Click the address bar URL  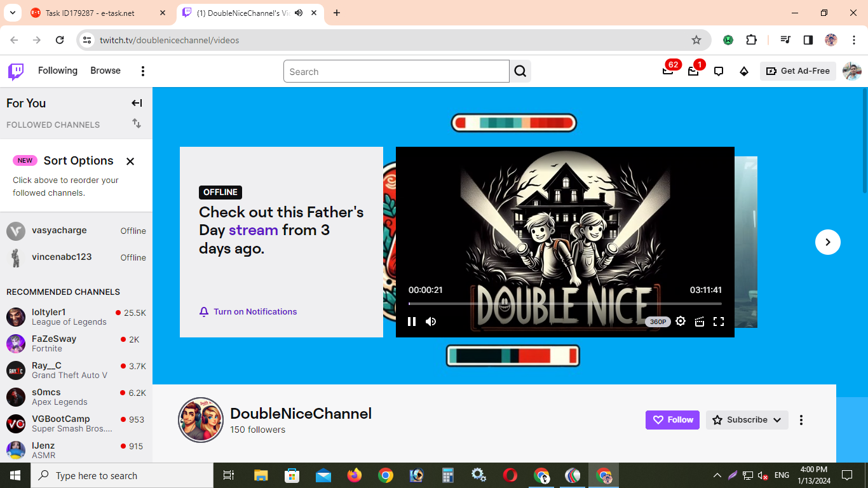(x=170, y=40)
